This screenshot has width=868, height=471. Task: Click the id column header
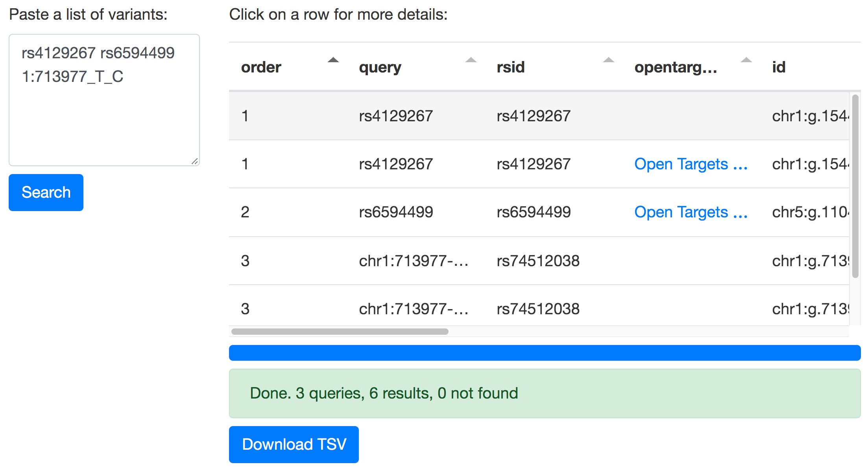click(779, 67)
